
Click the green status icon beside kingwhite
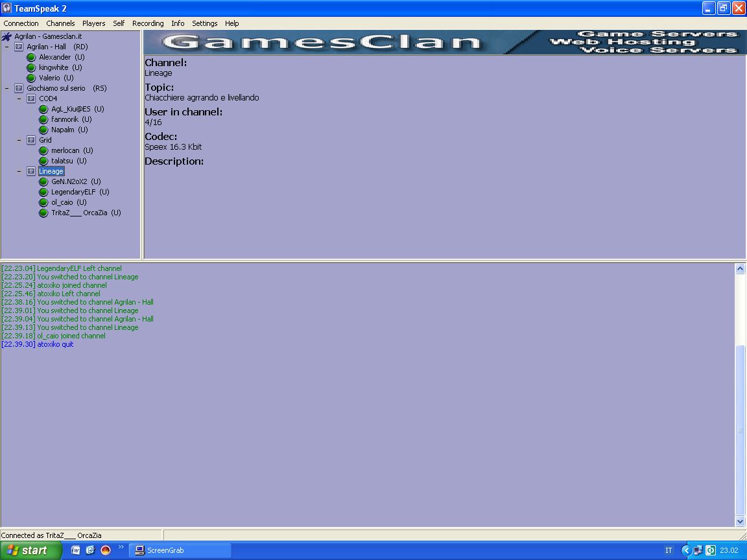click(x=31, y=67)
